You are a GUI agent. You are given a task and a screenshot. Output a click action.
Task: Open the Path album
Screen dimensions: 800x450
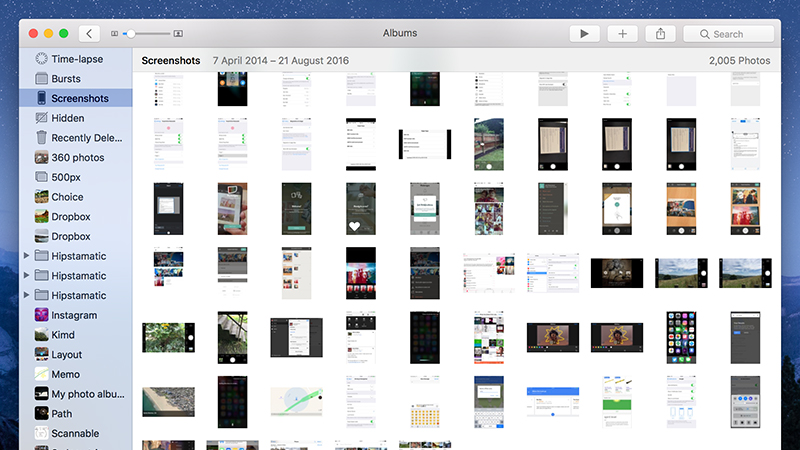click(76, 414)
